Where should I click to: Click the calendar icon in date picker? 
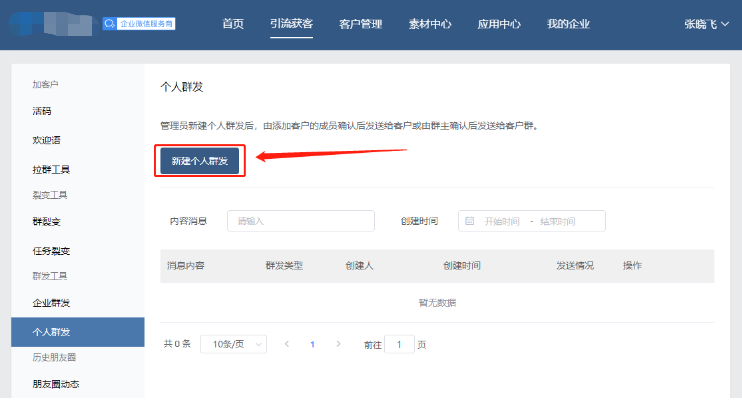[x=470, y=221]
